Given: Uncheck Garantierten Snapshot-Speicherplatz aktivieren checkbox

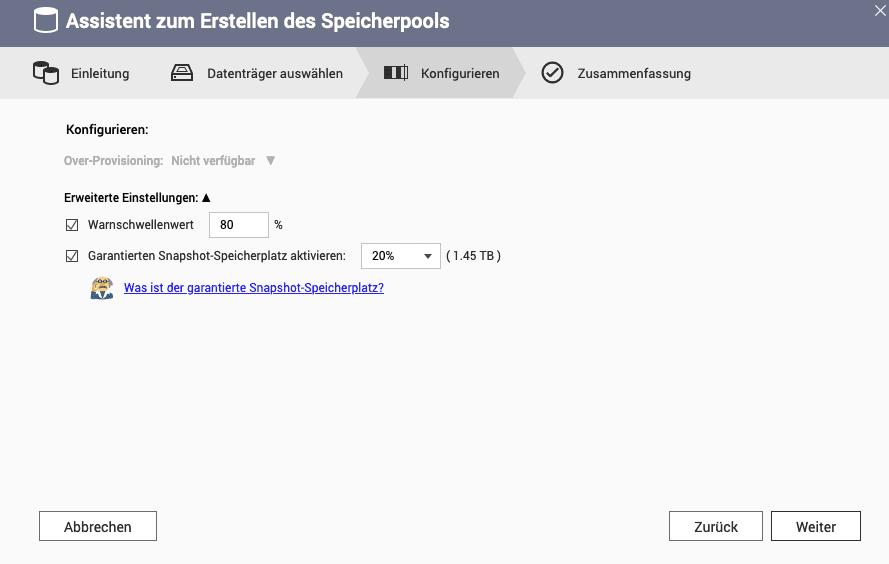Looking at the screenshot, I should coord(72,256).
